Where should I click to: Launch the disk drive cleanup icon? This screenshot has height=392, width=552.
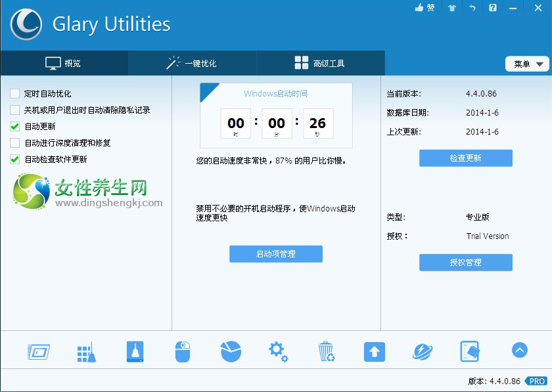135,351
